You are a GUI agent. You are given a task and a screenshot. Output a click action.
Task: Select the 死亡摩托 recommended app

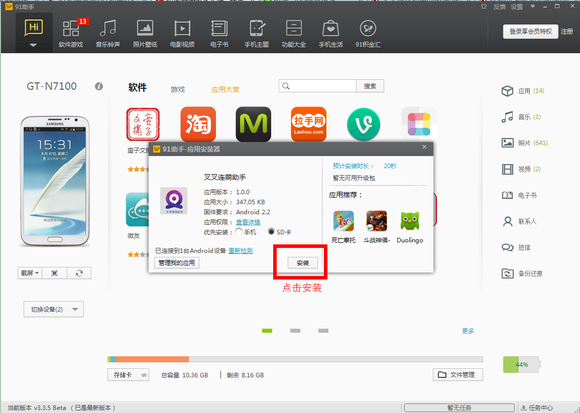[343, 226]
